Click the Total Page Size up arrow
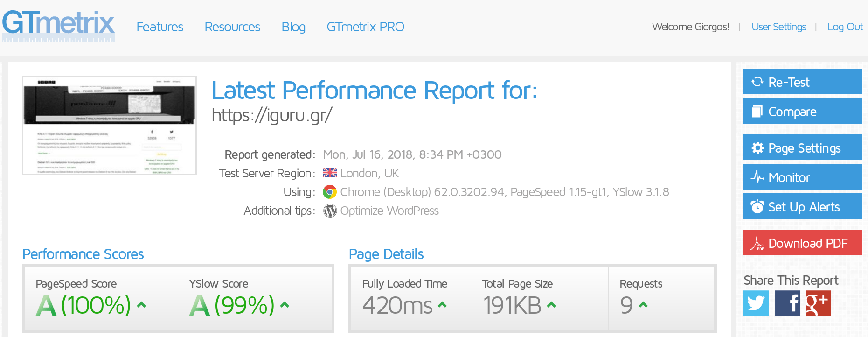The width and height of the screenshot is (868, 337). pyautogui.click(x=551, y=305)
